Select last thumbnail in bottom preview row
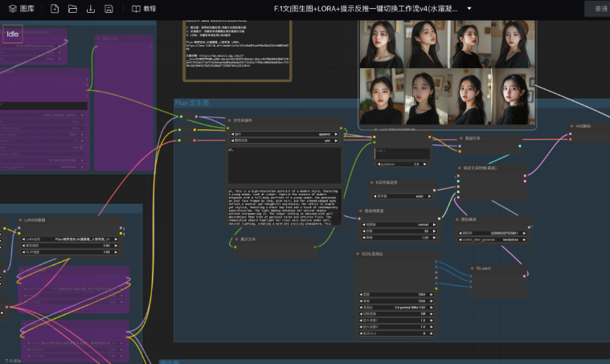The image size is (610, 364). (x=513, y=96)
